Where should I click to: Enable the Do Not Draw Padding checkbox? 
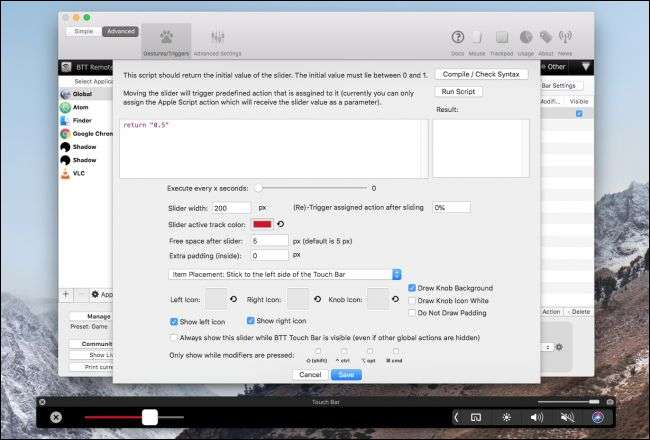click(413, 313)
